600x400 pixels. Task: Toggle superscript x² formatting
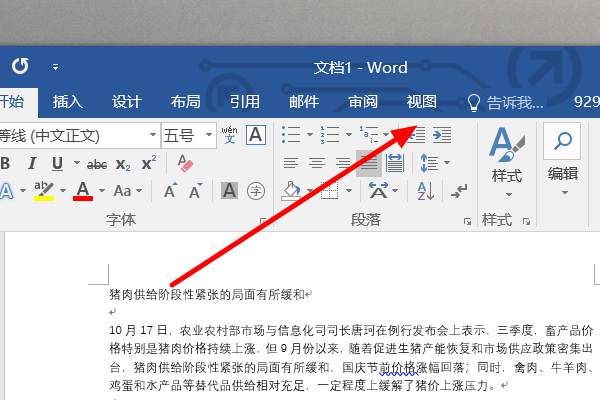click(148, 163)
